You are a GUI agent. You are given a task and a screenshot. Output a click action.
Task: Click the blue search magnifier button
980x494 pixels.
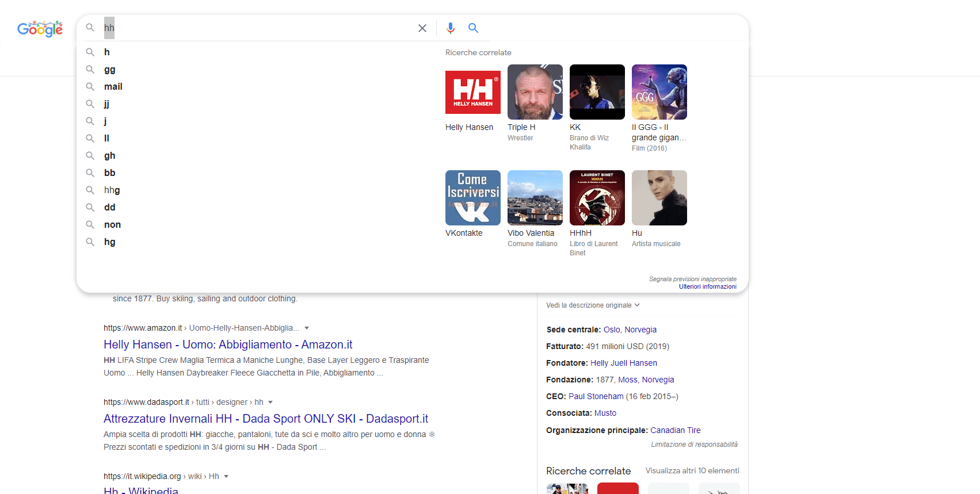[x=474, y=28]
